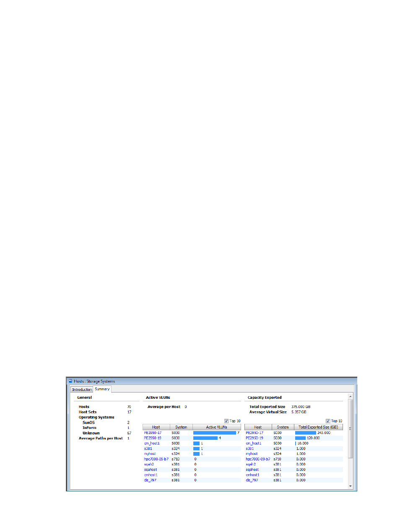Open host cmhost1 in Active VLUNs table

(151, 475)
